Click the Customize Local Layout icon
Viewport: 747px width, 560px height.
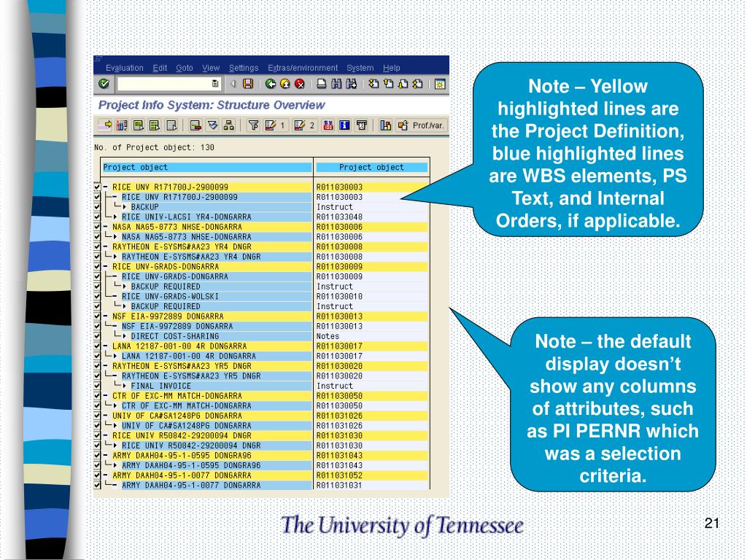tap(440, 85)
